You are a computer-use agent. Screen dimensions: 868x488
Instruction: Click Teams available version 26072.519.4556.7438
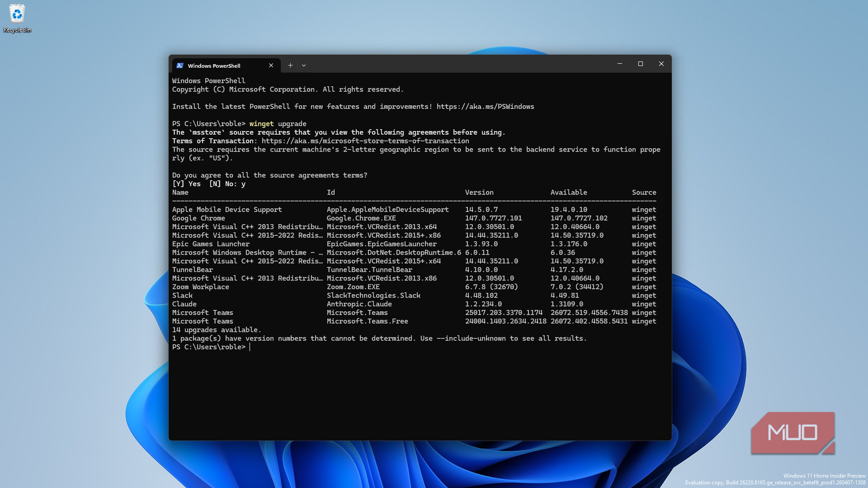[589, 313]
